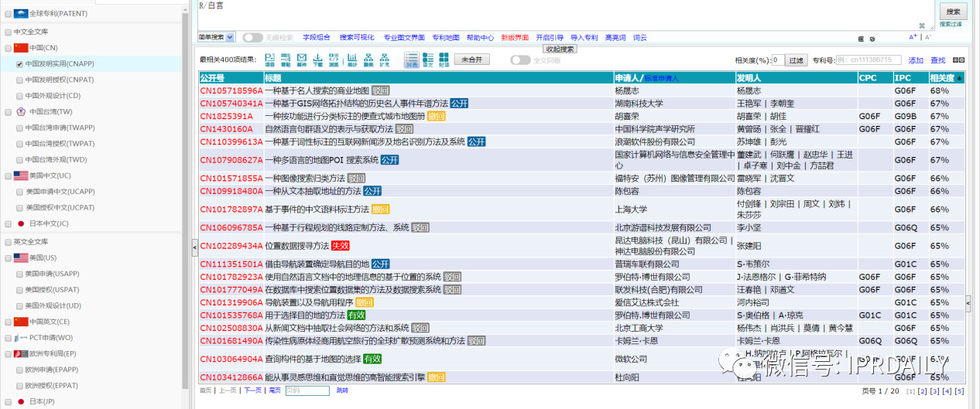
Task: Check 美国申请(USAPP) checkbox
Action: pyautogui.click(x=19, y=274)
